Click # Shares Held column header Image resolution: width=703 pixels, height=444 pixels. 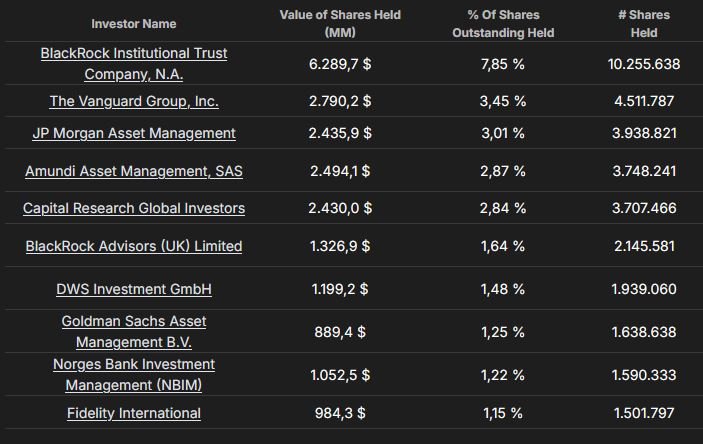644,23
